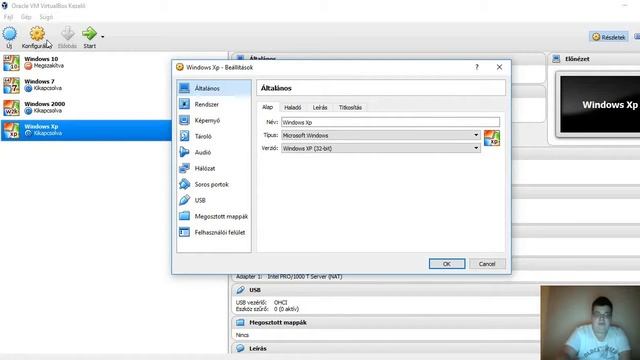Click the USB section header in details
The image size is (640, 360).
coord(386,290)
